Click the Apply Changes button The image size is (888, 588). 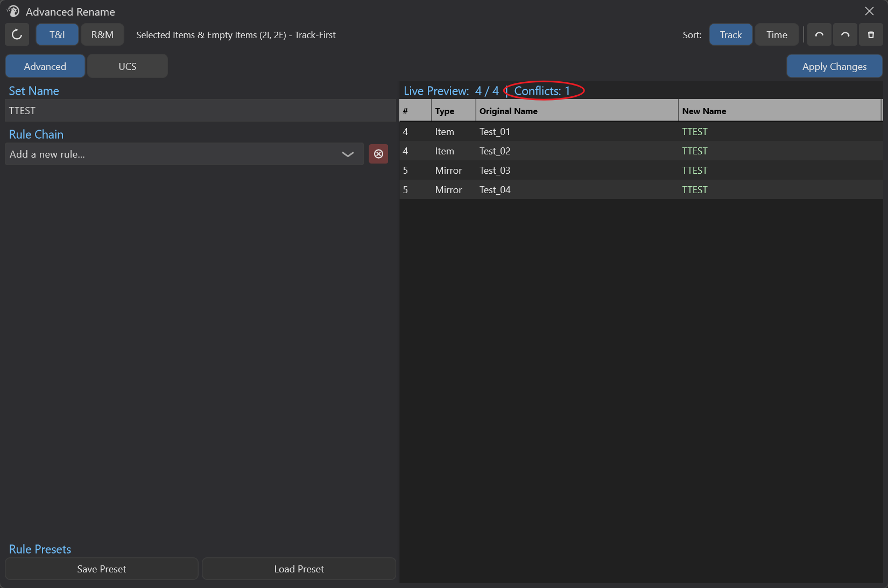tap(834, 66)
